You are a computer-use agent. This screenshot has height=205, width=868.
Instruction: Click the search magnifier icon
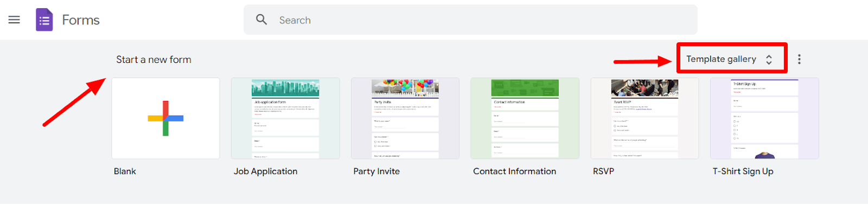pyautogui.click(x=261, y=20)
